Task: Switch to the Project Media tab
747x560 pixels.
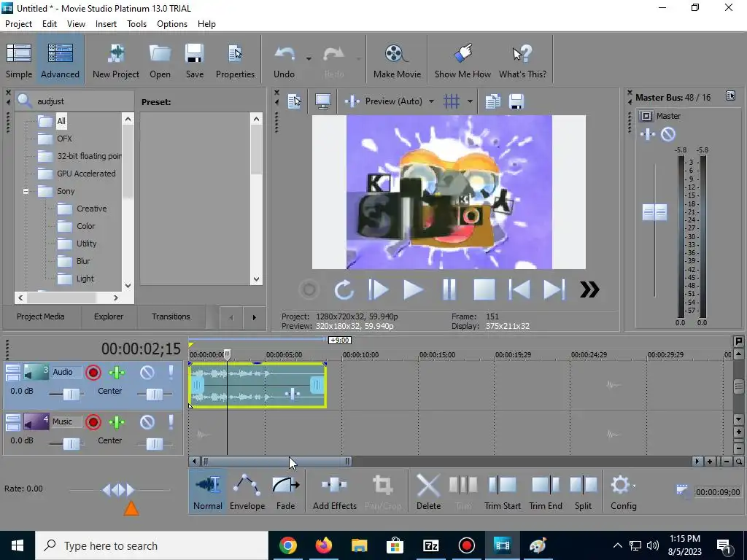Action: point(41,316)
